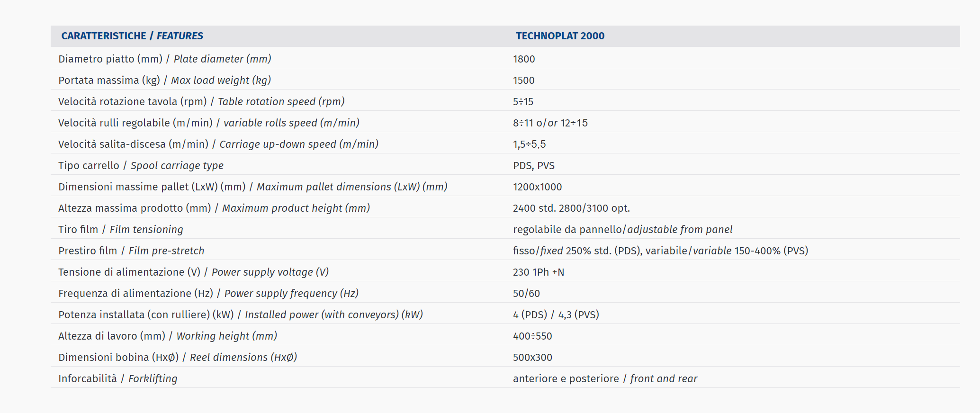Click the reel dimensions value 500x300
Viewport: 980px width, 413px height.
tap(532, 358)
